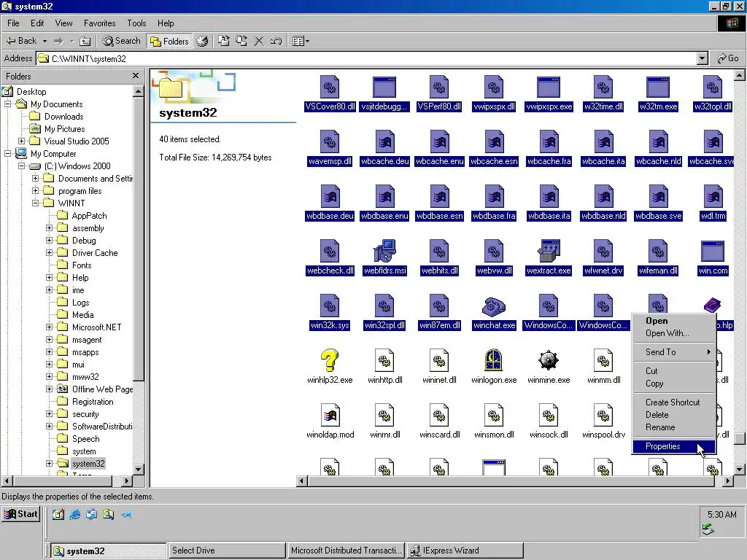Select the VSCover80.dll file icon
747x560 pixels.
click(330, 87)
